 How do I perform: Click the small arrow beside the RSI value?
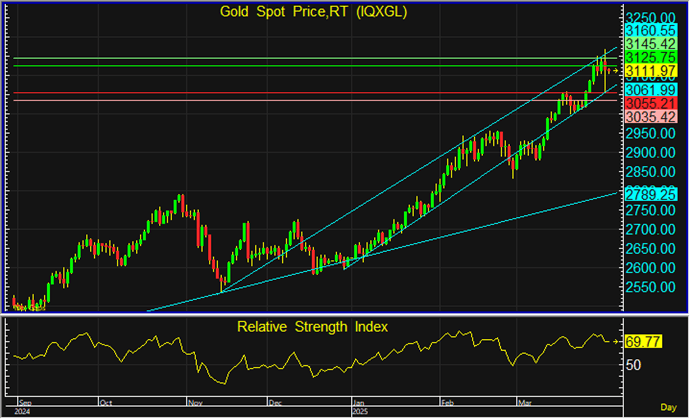(614, 342)
